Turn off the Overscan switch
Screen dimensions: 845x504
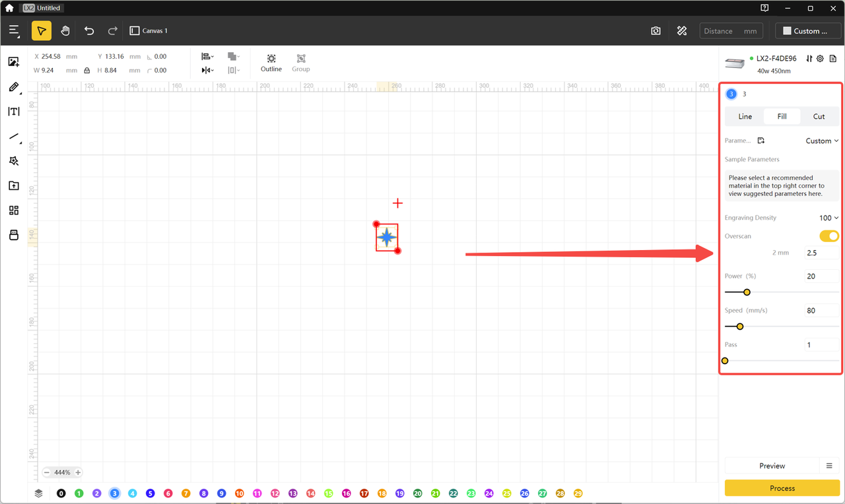coord(829,236)
